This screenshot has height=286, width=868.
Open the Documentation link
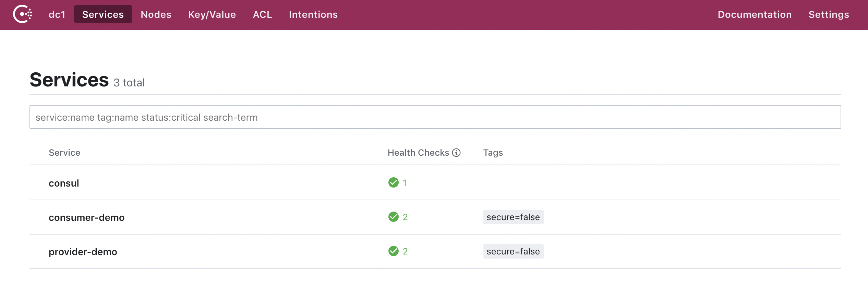pos(755,14)
